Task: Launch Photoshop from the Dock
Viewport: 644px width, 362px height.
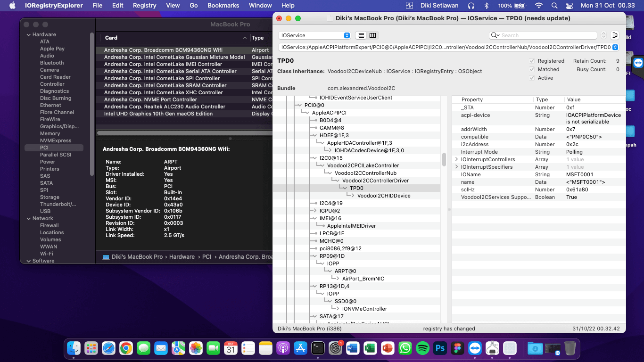Action: (x=440, y=348)
